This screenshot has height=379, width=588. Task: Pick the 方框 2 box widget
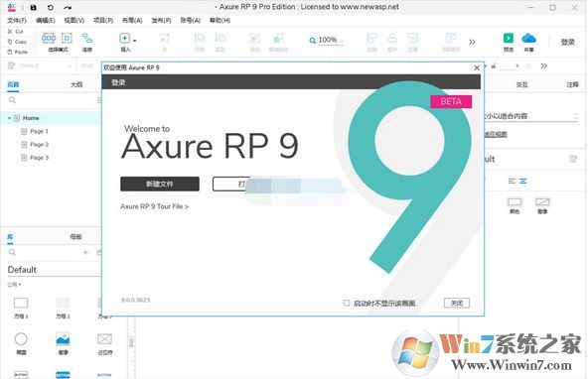tap(63, 308)
